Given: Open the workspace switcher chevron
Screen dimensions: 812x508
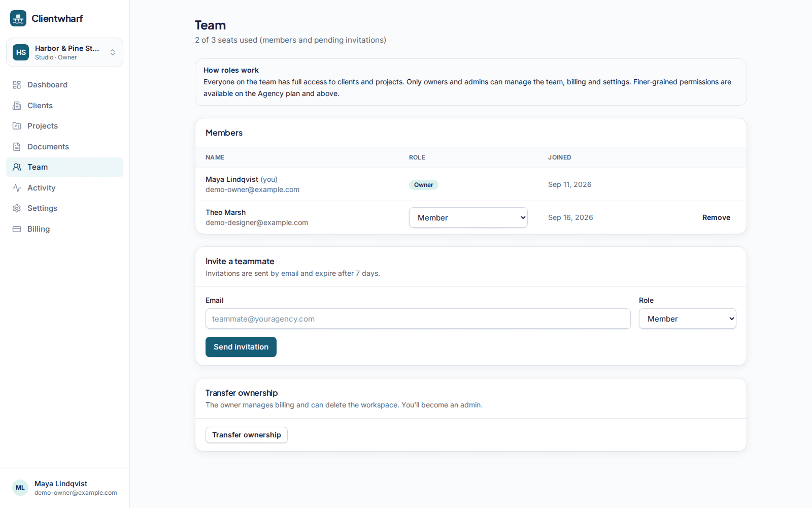Looking at the screenshot, I should pyautogui.click(x=113, y=52).
